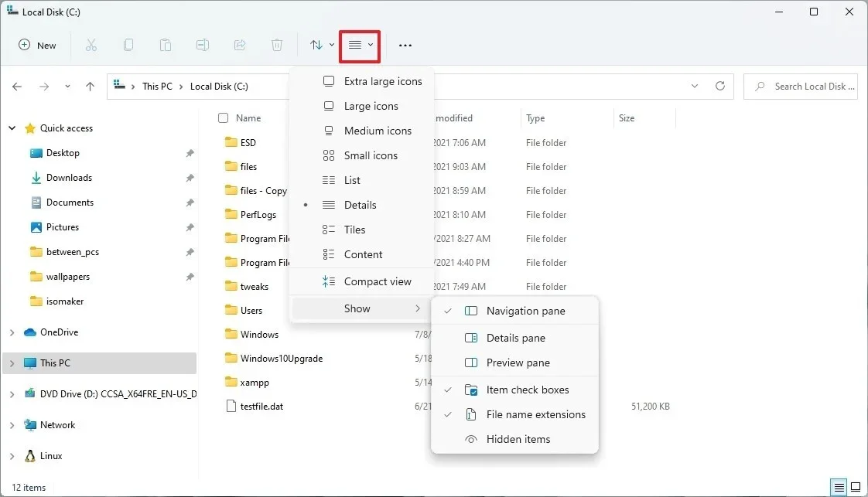Switch to large thumbnails status bar icon

(856, 488)
